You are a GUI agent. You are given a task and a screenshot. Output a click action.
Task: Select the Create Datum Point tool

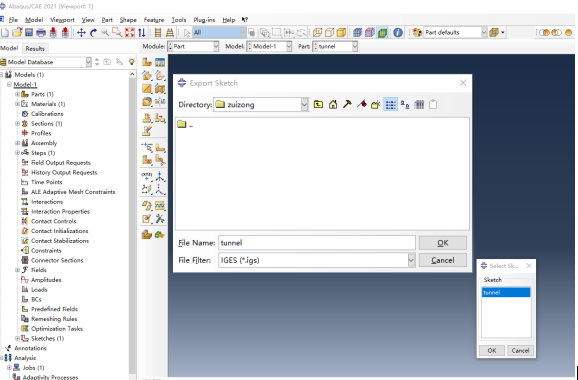coord(147,176)
